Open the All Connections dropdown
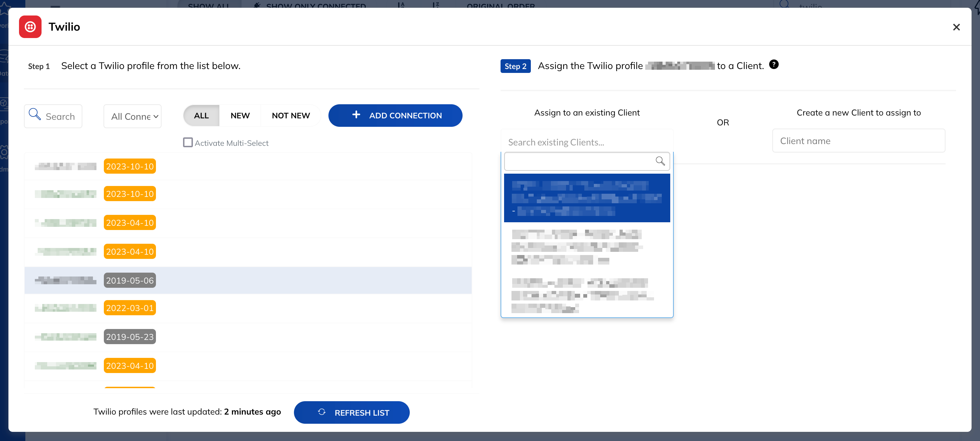 click(132, 116)
